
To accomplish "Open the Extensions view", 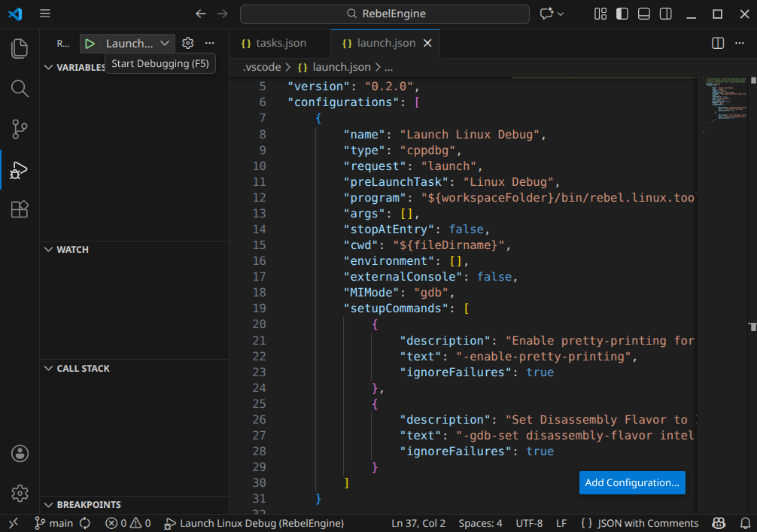I will [x=20, y=209].
